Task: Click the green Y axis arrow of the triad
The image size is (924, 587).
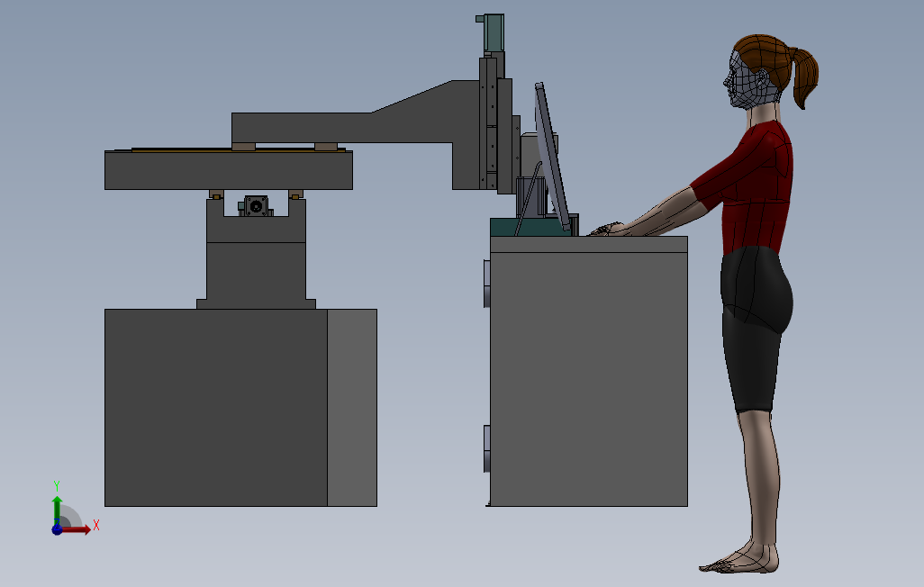Action: (x=57, y=510)
